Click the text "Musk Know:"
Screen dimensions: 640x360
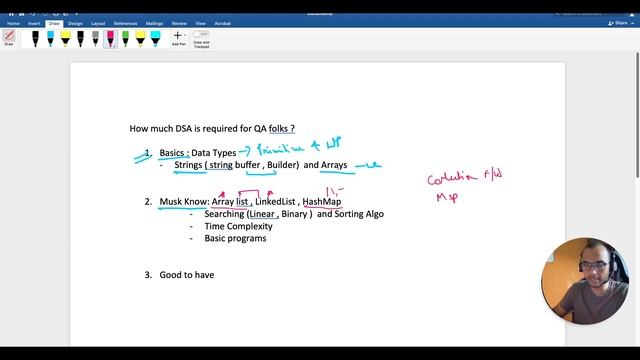[184, 202]
